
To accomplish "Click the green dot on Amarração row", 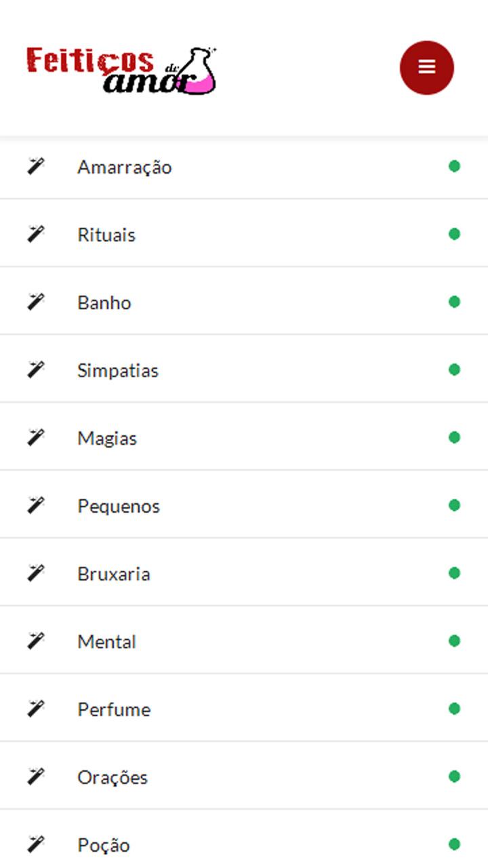I will pos(454,166).
